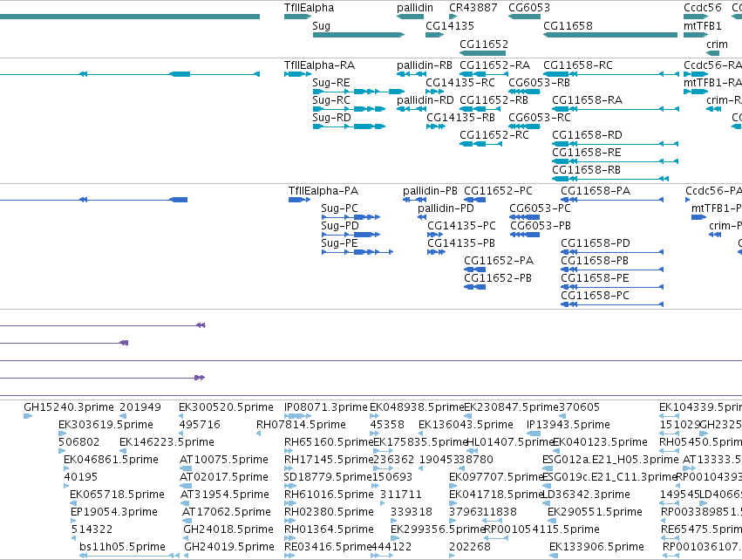Open transcript CG14135-RB

click(x=460, y=118)
